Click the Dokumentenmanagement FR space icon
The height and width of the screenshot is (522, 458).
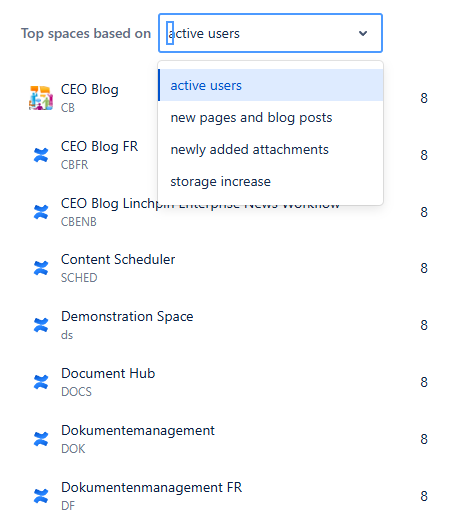41,496
